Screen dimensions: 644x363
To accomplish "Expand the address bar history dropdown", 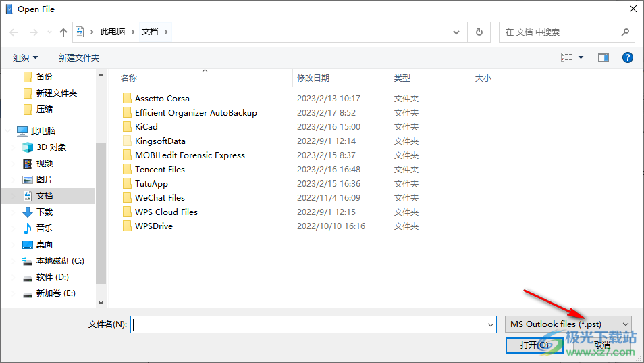I will point(456,32).
